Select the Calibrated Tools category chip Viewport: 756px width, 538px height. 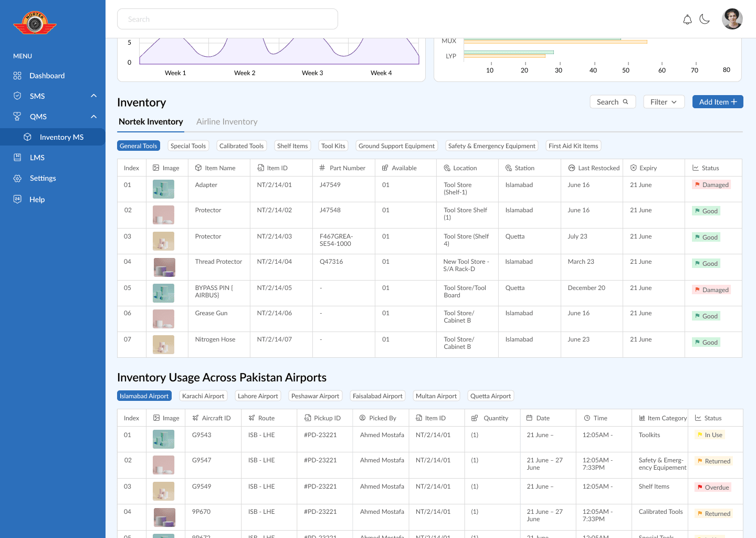pyautogui.click(x=241, y=146)
